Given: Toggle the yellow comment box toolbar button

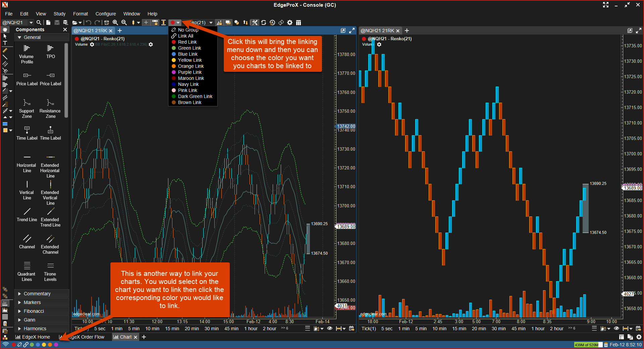Looking at the screenshot, I should pyautogui.click(x=228, y=22).
